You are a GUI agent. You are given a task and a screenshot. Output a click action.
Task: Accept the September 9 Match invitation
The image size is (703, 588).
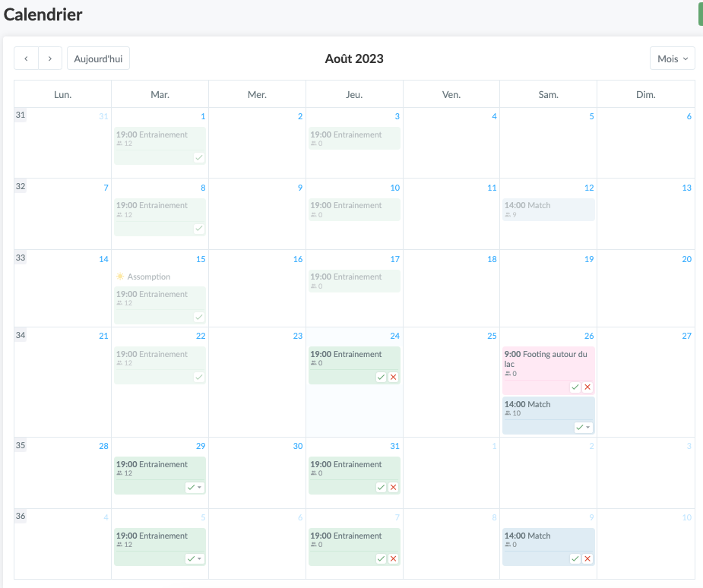[575, 558]
